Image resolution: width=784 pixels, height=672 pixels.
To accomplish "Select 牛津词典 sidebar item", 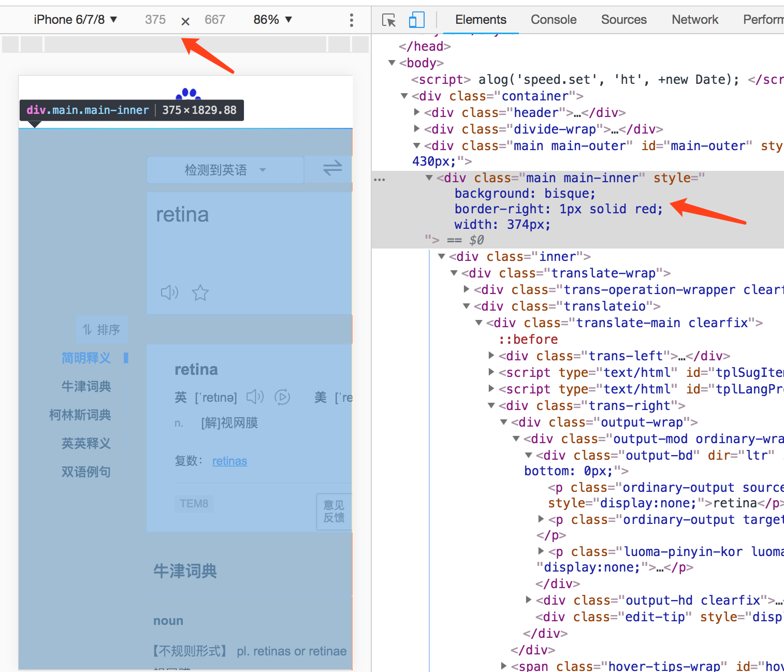I will click(86, 386).
